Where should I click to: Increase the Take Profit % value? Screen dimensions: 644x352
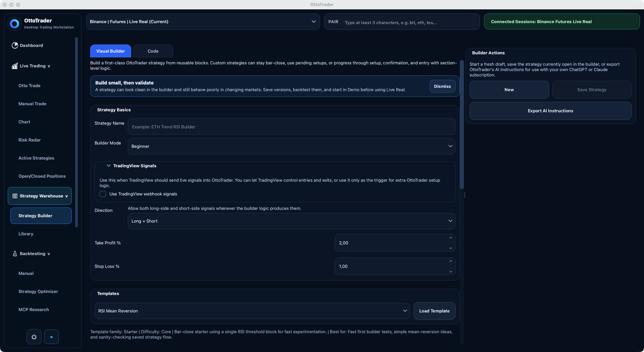coord(450,238)
